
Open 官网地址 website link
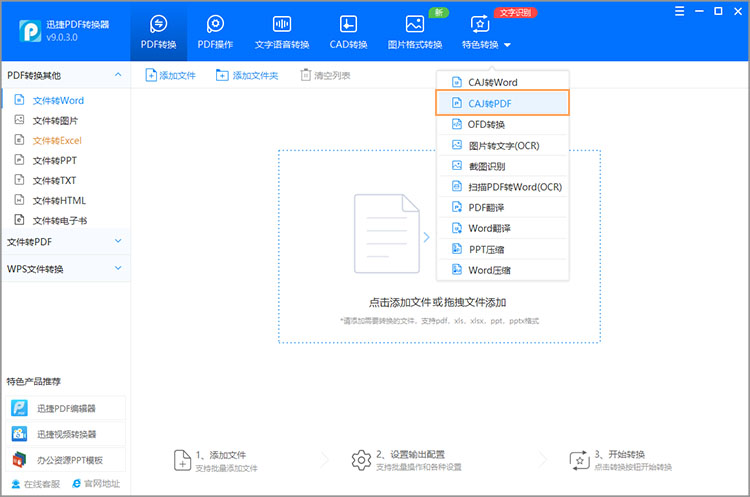[x=96, y=484]
